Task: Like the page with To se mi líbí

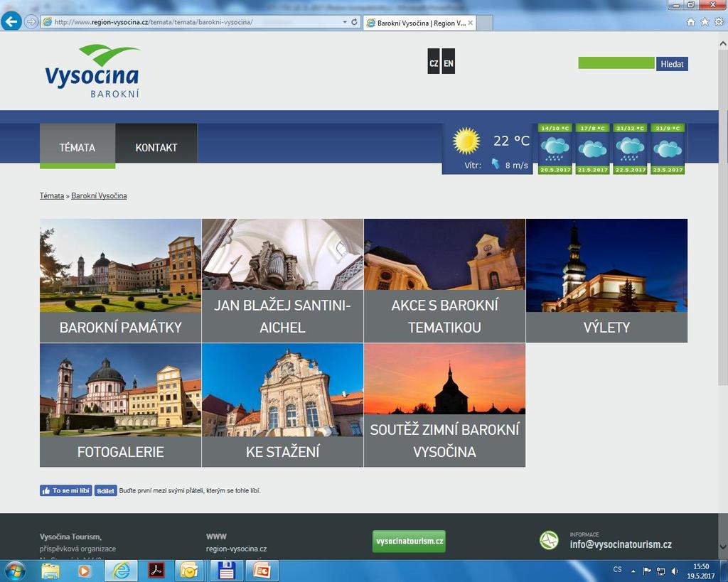Action: 66,490
